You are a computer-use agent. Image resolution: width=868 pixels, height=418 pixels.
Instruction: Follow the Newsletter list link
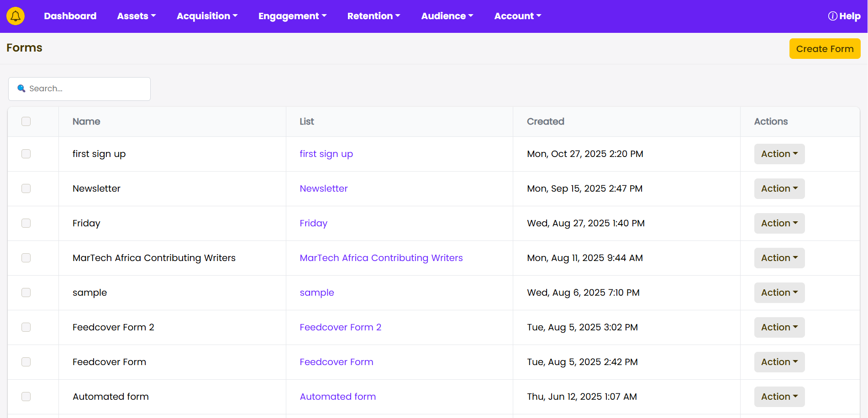click(x=324, y=188)
